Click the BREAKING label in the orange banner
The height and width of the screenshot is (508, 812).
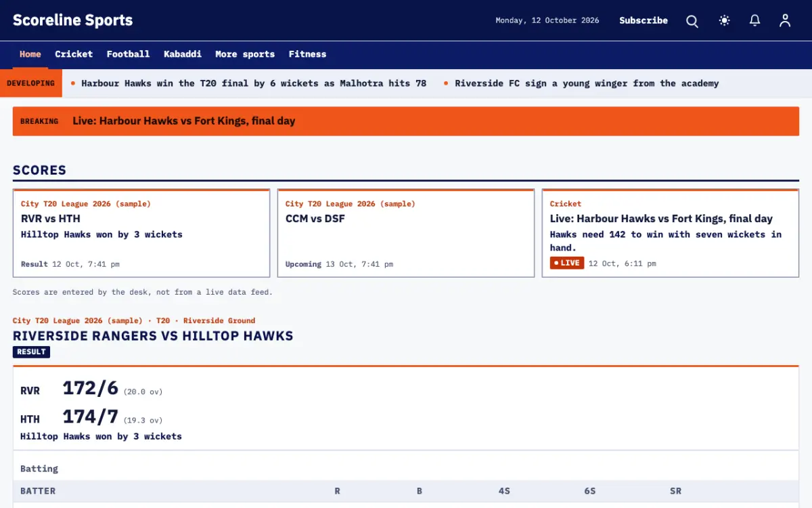click(x=39, y=121)
